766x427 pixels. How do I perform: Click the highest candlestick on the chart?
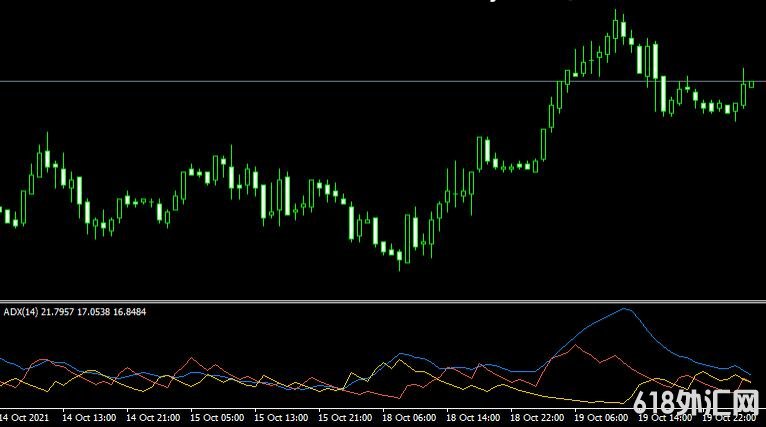click(615, 31)
